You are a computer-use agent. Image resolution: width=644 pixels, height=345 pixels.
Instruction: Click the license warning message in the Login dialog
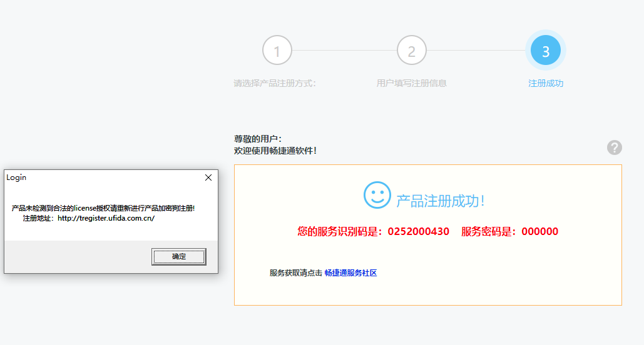pos(103,208)
